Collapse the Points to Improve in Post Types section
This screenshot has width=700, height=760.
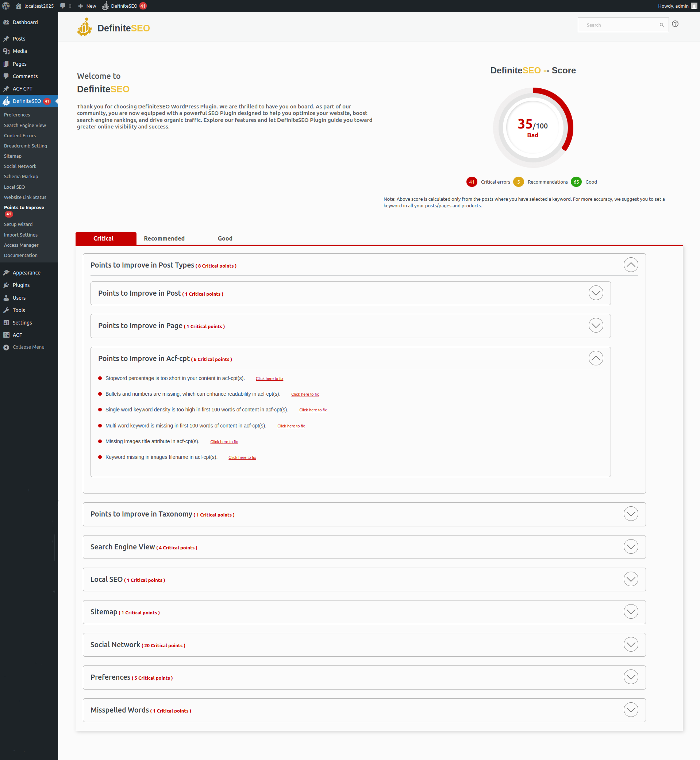631,264
